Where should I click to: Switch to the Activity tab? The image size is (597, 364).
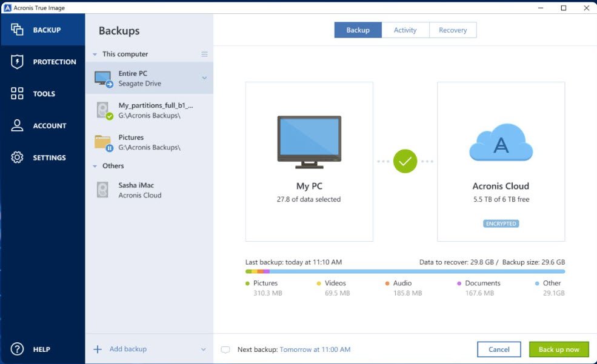405,30
